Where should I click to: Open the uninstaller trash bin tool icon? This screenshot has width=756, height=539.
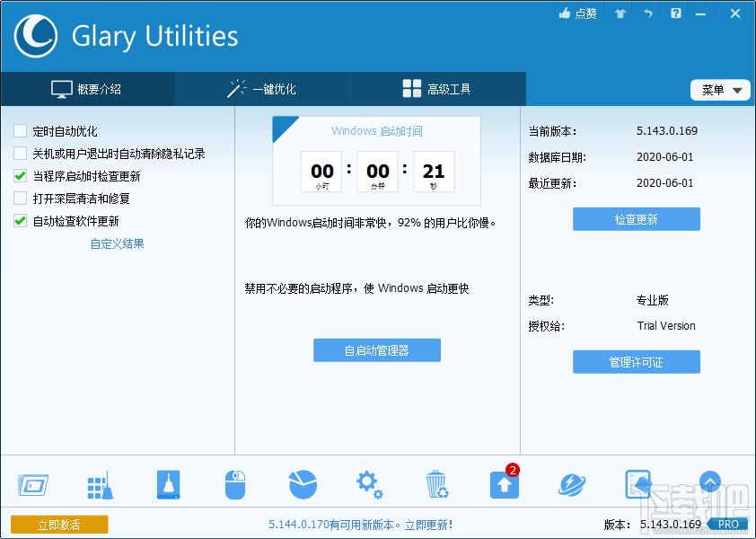point(436,483)
